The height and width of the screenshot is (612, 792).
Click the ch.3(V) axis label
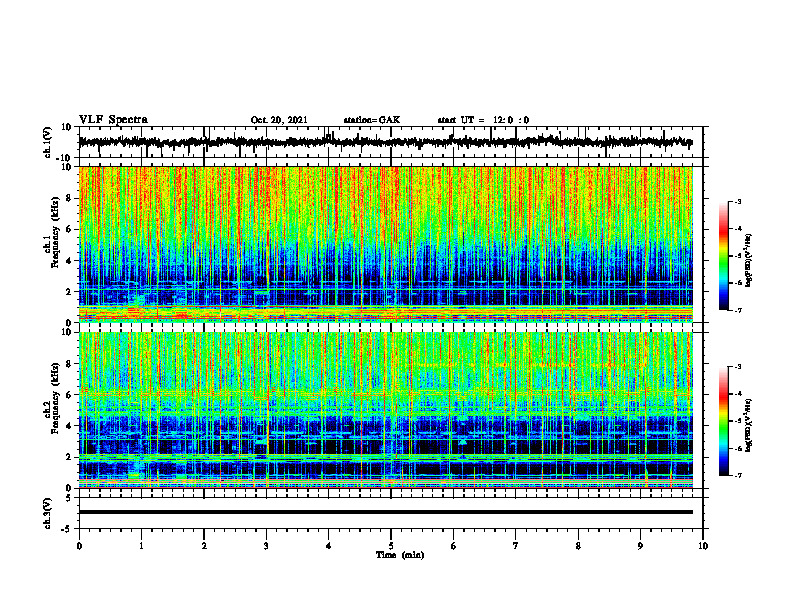click(48, 513)
